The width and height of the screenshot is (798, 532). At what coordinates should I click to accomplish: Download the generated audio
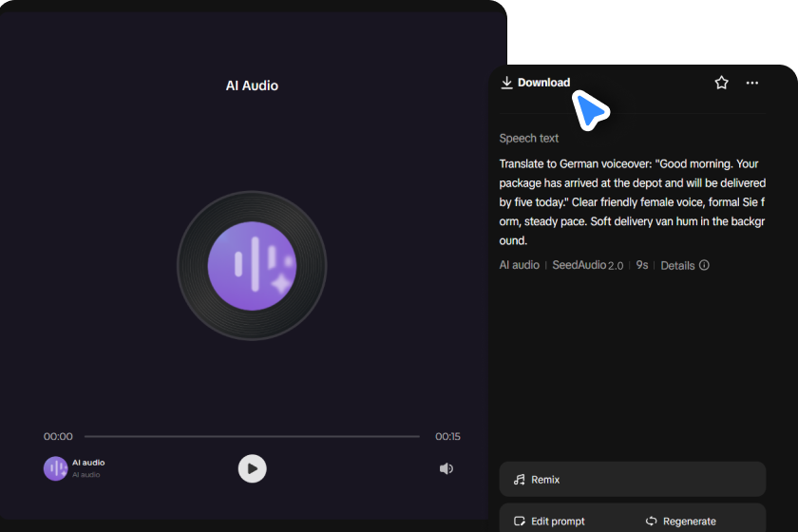click(x=536, y=83)
